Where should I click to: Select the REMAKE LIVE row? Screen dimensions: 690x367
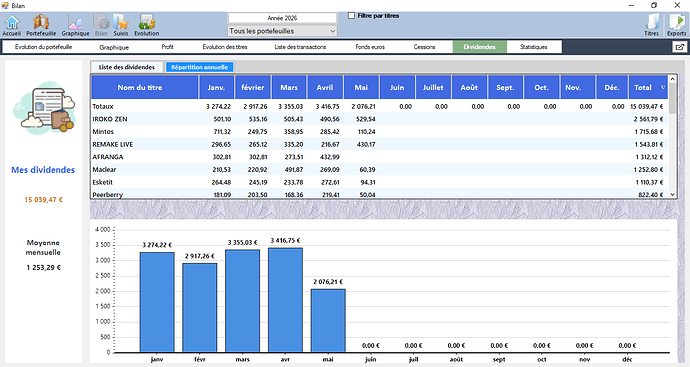(x=380, y=144)
